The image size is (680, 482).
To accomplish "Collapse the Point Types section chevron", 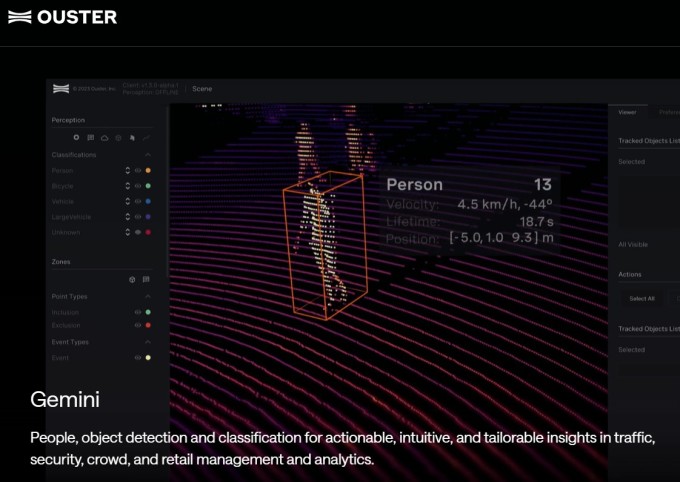I will click(x=148, y=296).
